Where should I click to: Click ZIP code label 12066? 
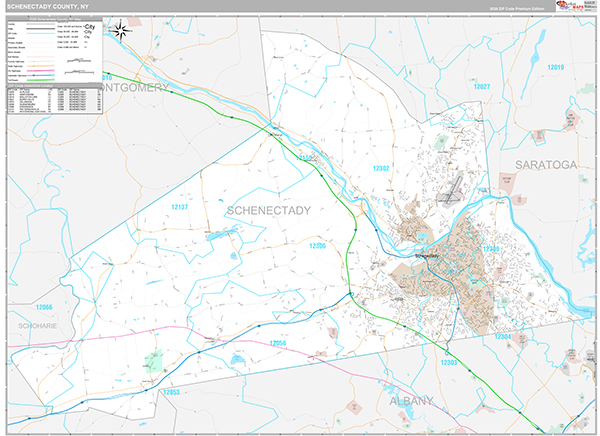tap(44, 307)
